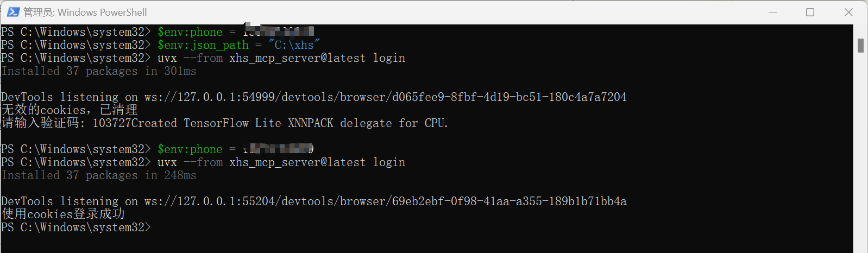The image size is (868, 253).
Task: Click the "Installed 37 packages in 301ms" line
Action: coord(99,71)
